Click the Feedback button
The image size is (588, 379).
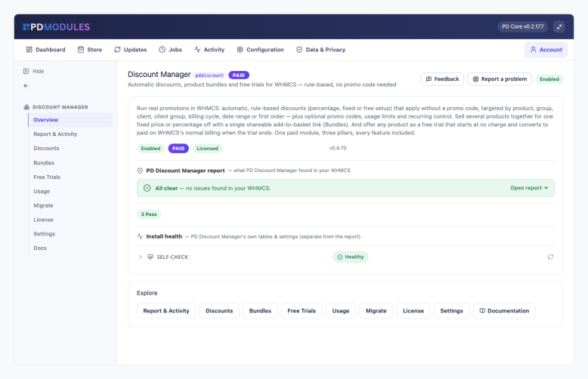[442, 79]
